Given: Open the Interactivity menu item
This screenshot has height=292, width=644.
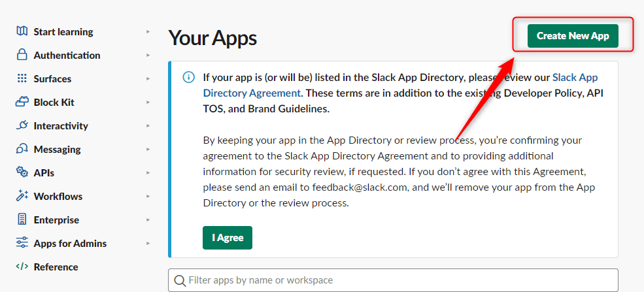Looking at the screenshot, I should [x=61, y=125].
